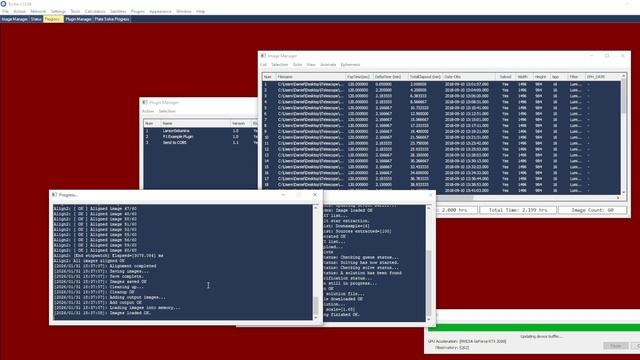640x360 pixels.
Task: Click the Alignment completed log line
Action: 105,266
